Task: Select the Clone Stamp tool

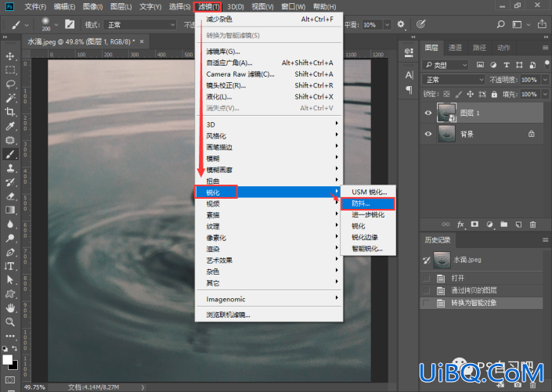Action: click(x=10, y=168)
